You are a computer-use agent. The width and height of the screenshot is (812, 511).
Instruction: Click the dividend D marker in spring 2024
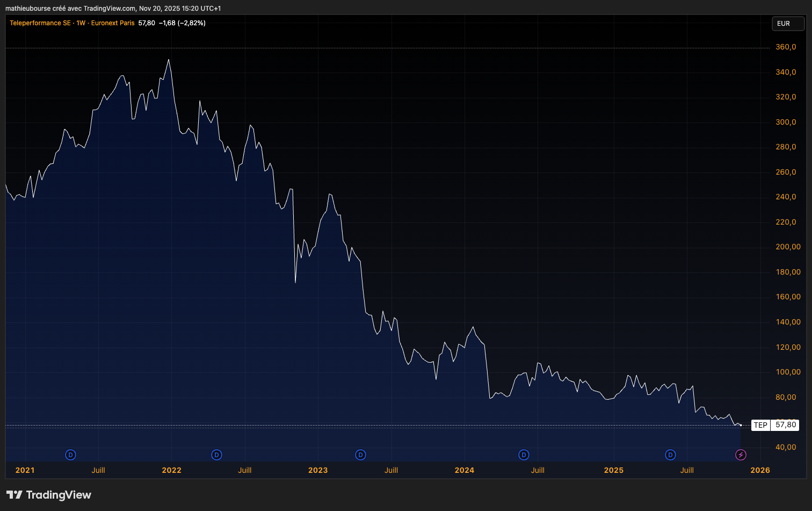[x=524, y=455]
